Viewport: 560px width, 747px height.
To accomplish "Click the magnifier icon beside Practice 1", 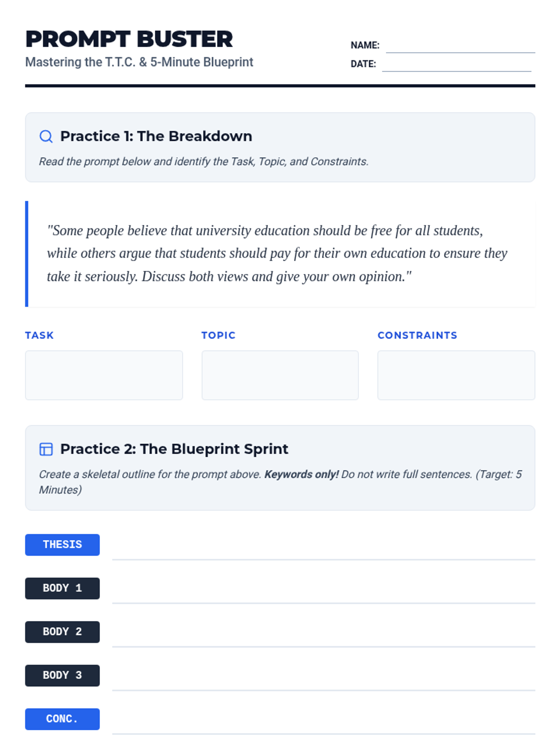I will [46, 136].
